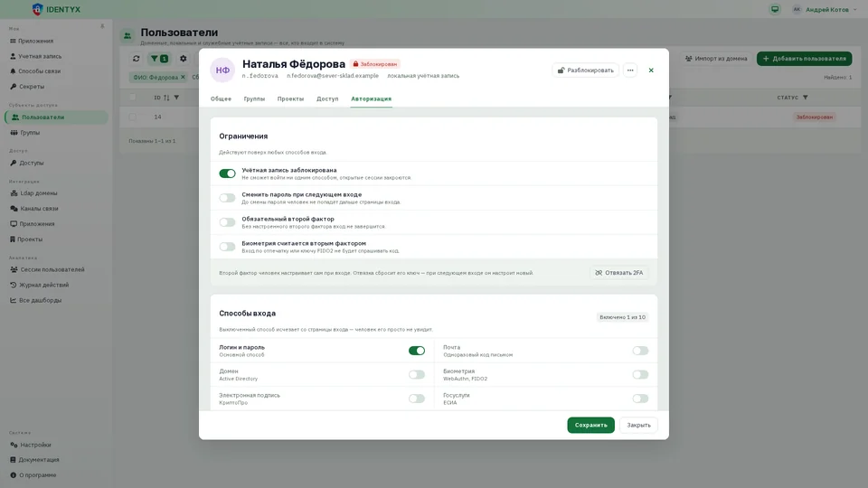Click the НФ avatar in dialog

click(222, 70)
